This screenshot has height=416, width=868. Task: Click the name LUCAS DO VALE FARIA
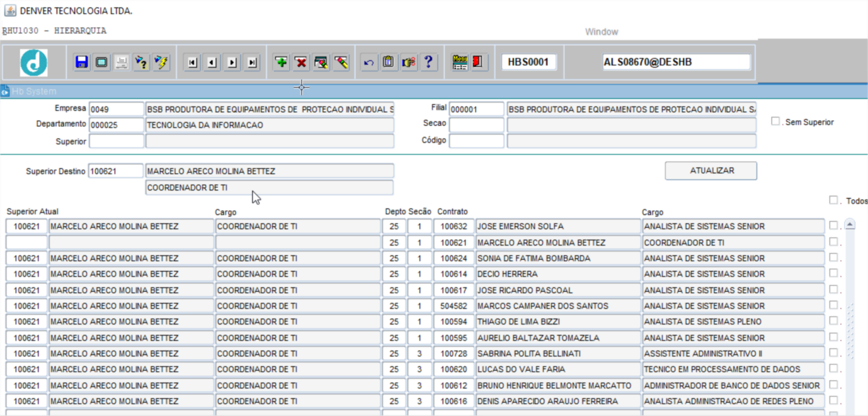[x=558, y=369]
